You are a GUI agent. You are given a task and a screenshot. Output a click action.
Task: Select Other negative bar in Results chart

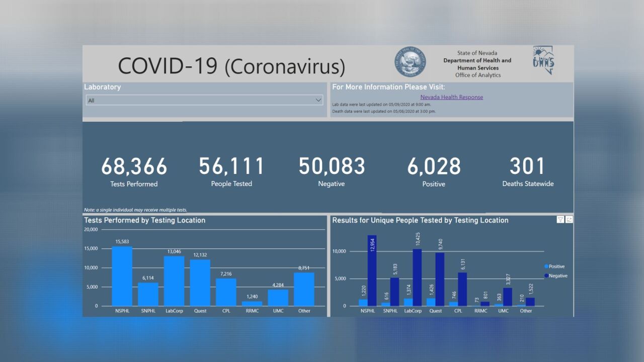coord(530,302)
